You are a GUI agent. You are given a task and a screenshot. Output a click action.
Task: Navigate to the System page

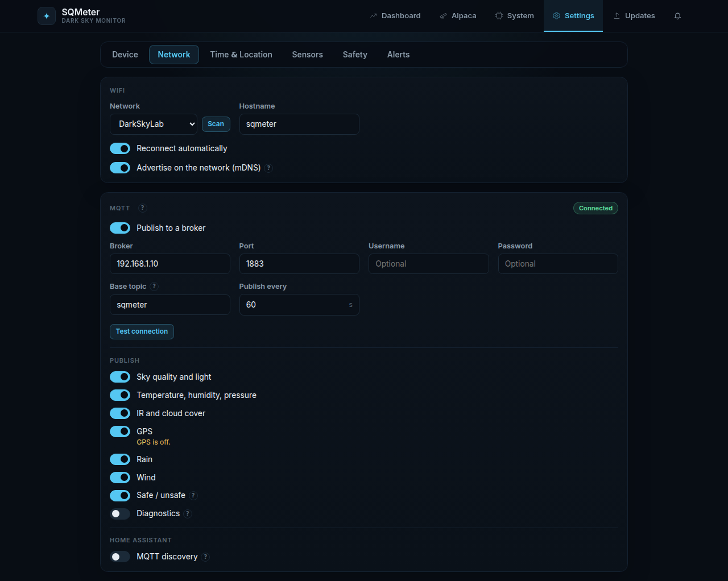(514, 16)
